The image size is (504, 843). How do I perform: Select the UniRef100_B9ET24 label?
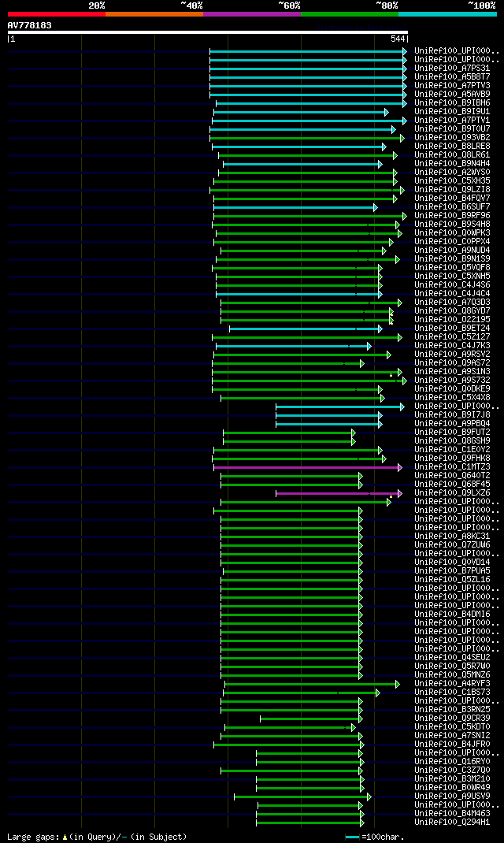point(452,328)
